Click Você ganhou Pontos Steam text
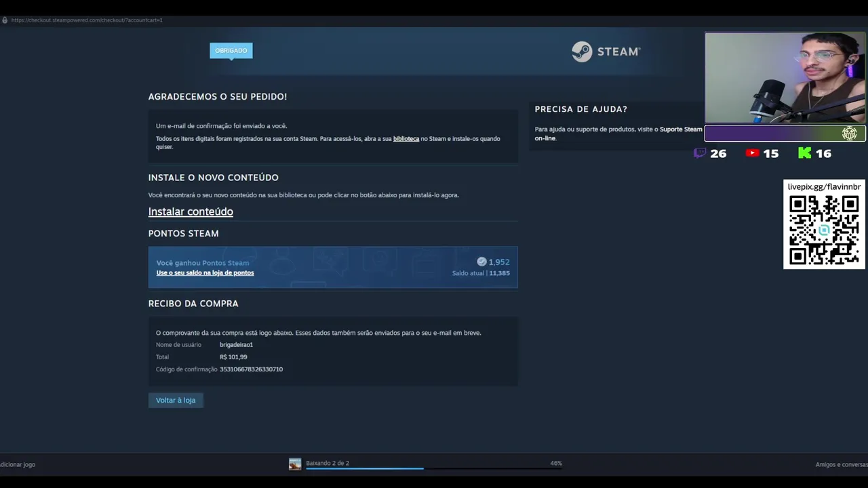 pyautogui.click(x=203, y=263)
